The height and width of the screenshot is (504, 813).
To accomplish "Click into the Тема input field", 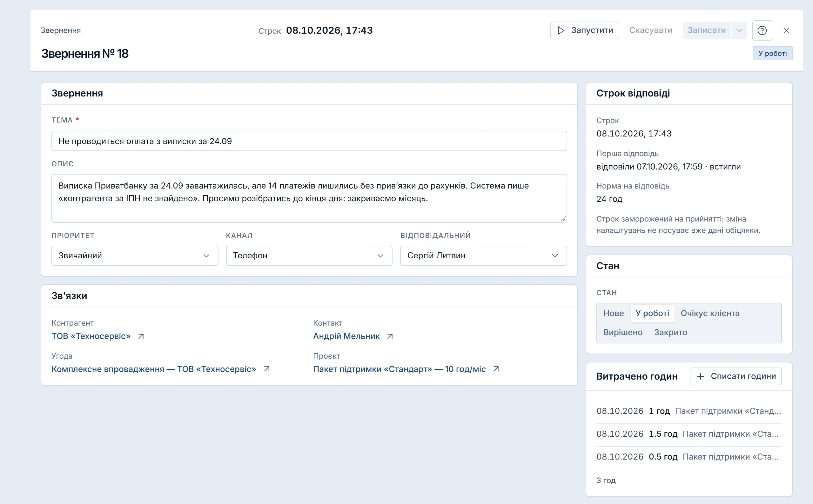I will [x=309, y=141].
